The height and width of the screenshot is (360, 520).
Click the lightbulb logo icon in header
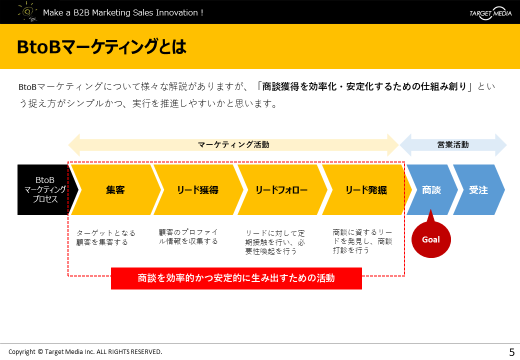point(27,12)
